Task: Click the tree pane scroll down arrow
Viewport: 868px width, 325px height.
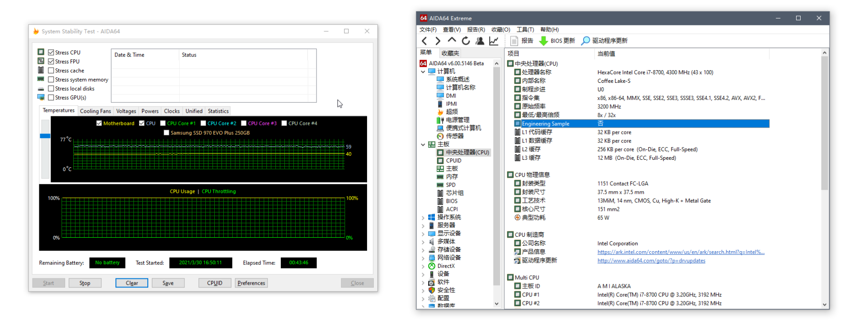Action: coord(496,304)
